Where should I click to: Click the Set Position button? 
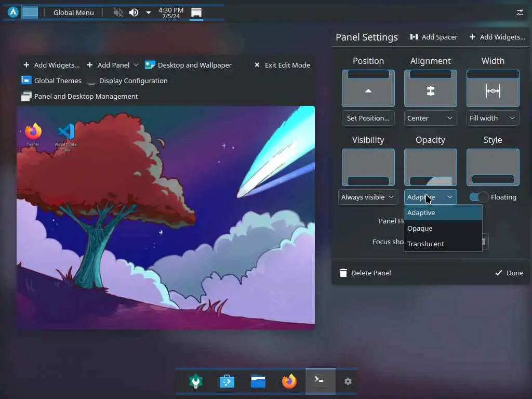pyautogui.click(x=368, y=118)
